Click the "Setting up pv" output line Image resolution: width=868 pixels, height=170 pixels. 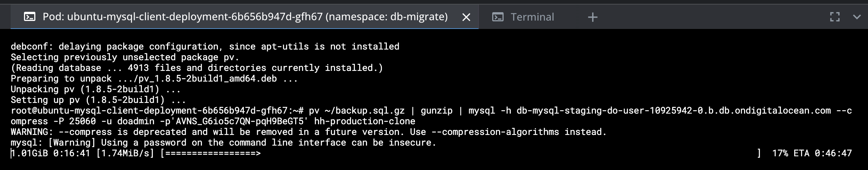tap(98, 100)
